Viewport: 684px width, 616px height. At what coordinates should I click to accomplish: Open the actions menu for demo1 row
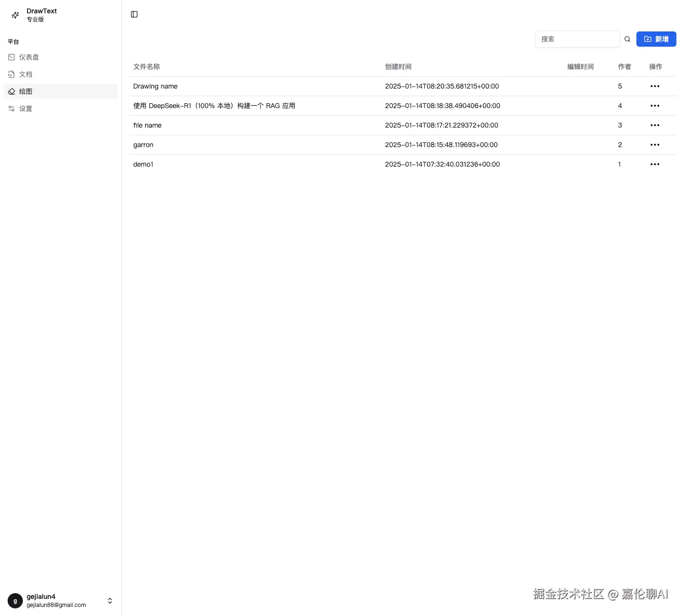[654, 164]
